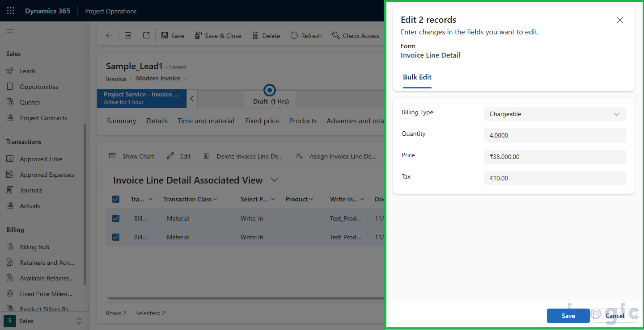Save the bulk edit changes
Viewport: 644px width, 330px height.
[568, 316]
